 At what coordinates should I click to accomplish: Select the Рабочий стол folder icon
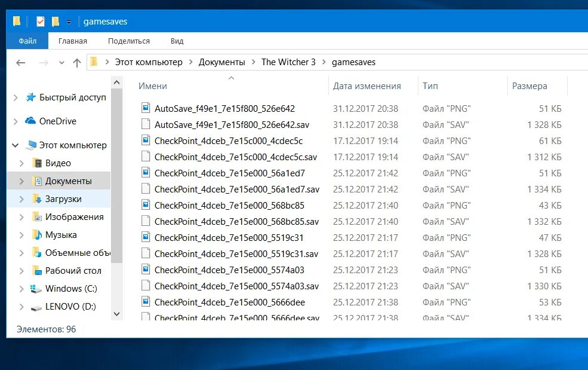click(x=37, y=270)
